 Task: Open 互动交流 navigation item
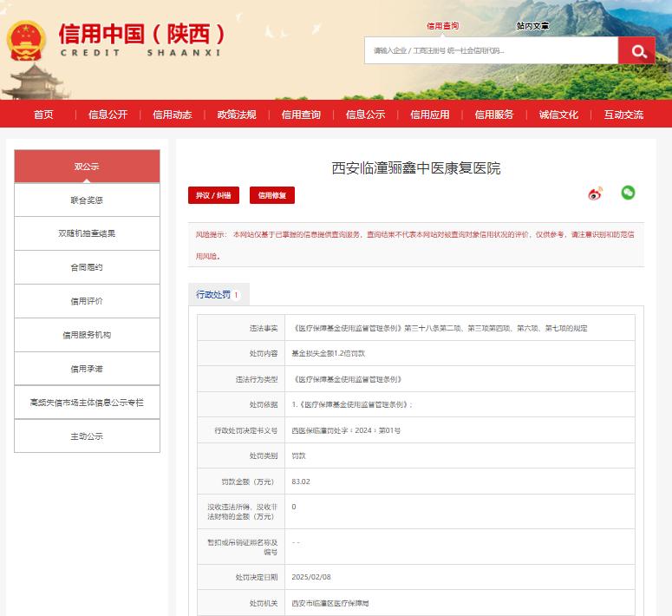pyautogui.click(x=623, y=115)
